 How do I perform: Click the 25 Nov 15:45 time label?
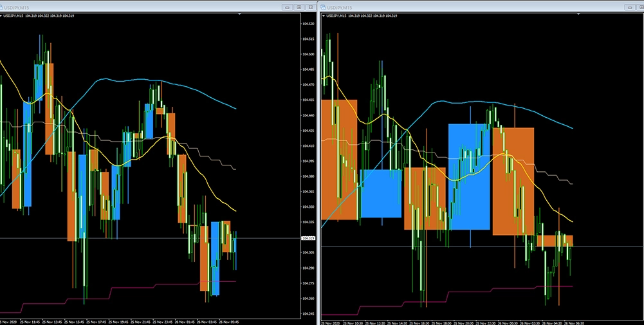75,322
